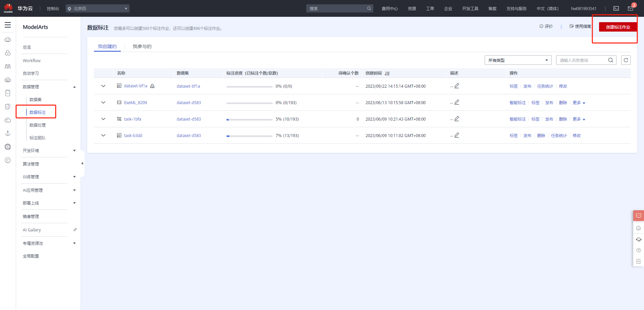Open the hw081993541 account menu
Viewport: 644px width, 310px height.
coord(584,8)
